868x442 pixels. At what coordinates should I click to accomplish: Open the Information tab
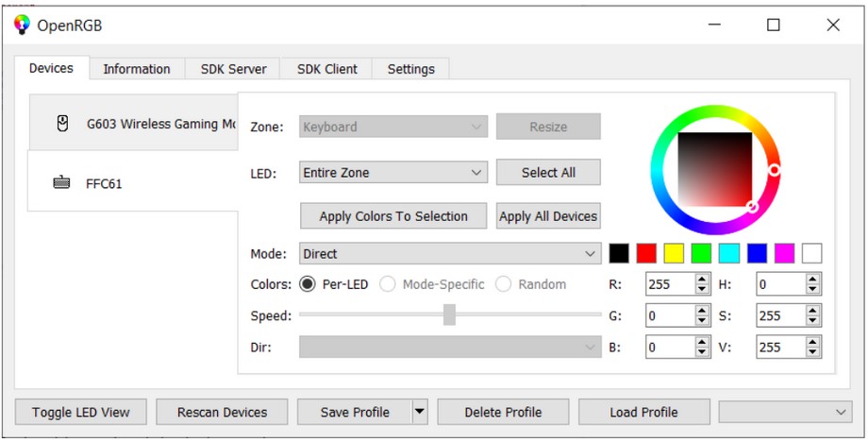(137, 69)
